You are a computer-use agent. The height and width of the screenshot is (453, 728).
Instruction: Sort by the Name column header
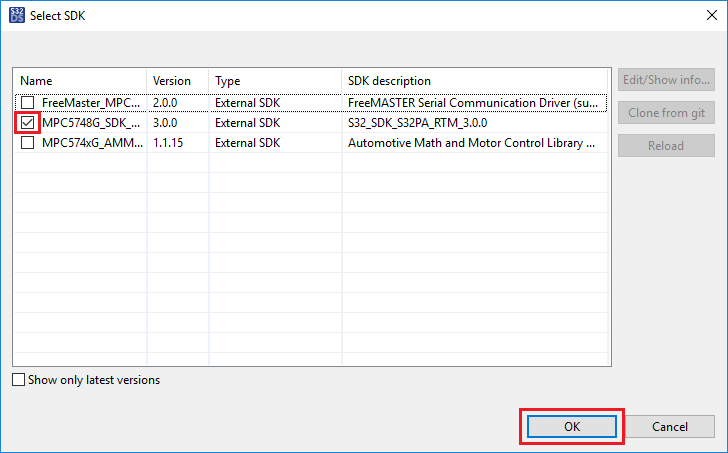click(80, 80)
